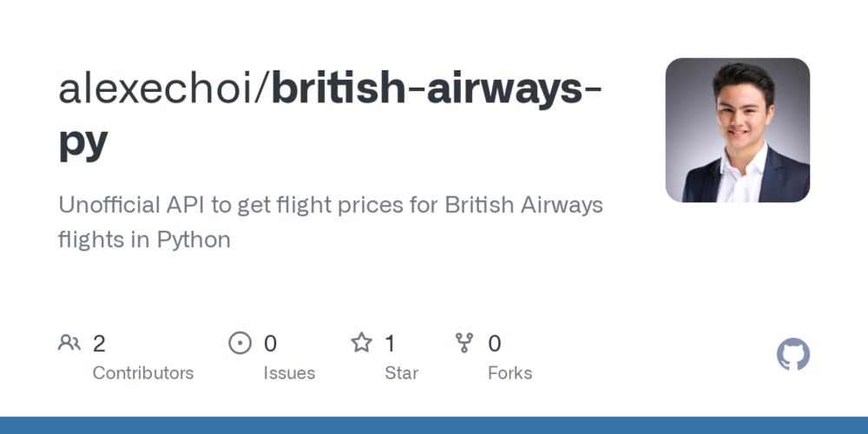Screen dimensions: 868x434
Task: Click the Contributors label
Action: pyautogui.click(x=143, y=373)
